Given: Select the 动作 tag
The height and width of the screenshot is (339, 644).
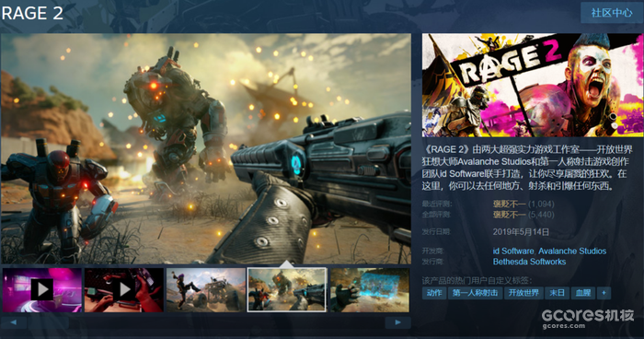Looking at the screenshot, I should pyautogui.click(x=434, y=293).
